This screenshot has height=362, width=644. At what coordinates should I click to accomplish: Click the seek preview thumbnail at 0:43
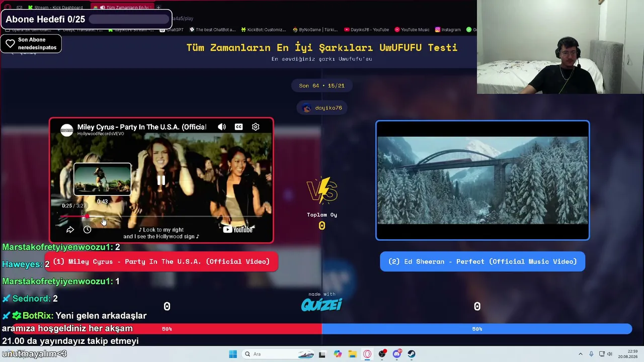pyautogui.click(x=102, y=179)
